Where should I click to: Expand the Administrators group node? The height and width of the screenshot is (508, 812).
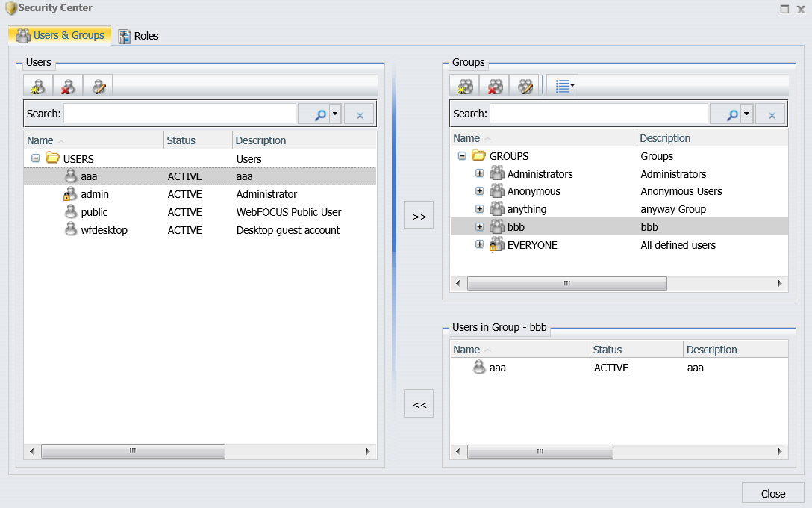[x=480, y=173]
